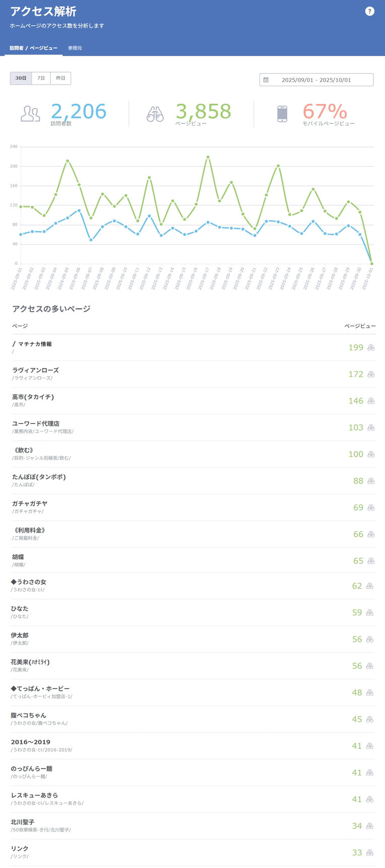Screen dimensions: 385x868
Task: Click the 2025-09-17 page view peak point
Action: (x=208, y=157)
